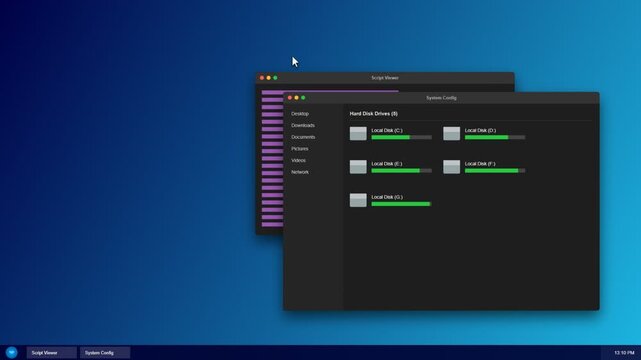The image size is (641, 360).
Task: Select Network in System Config sidebar
Action: [300, 172]
